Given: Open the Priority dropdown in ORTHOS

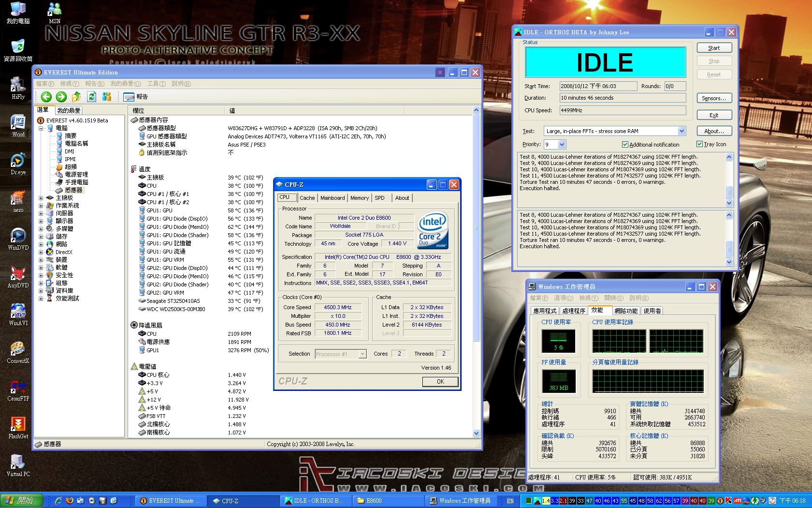Looking at the screenshot, I should pyautogui.click(x=562, y=144).
